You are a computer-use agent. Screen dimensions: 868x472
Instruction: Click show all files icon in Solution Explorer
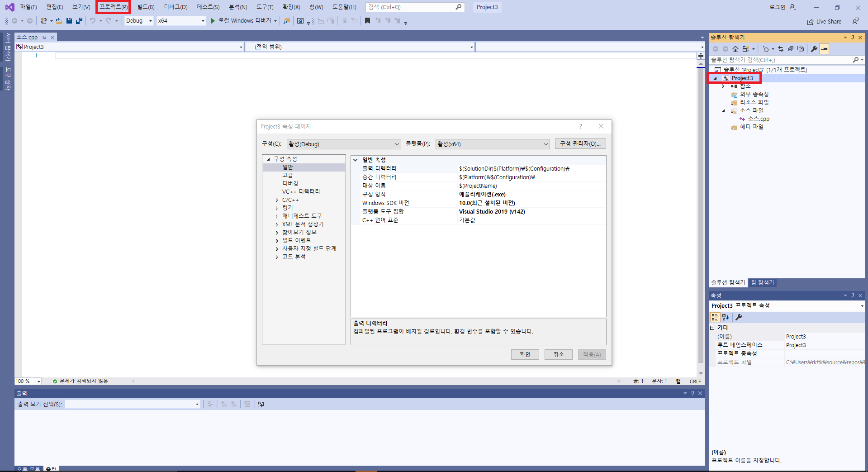(801, 49)
